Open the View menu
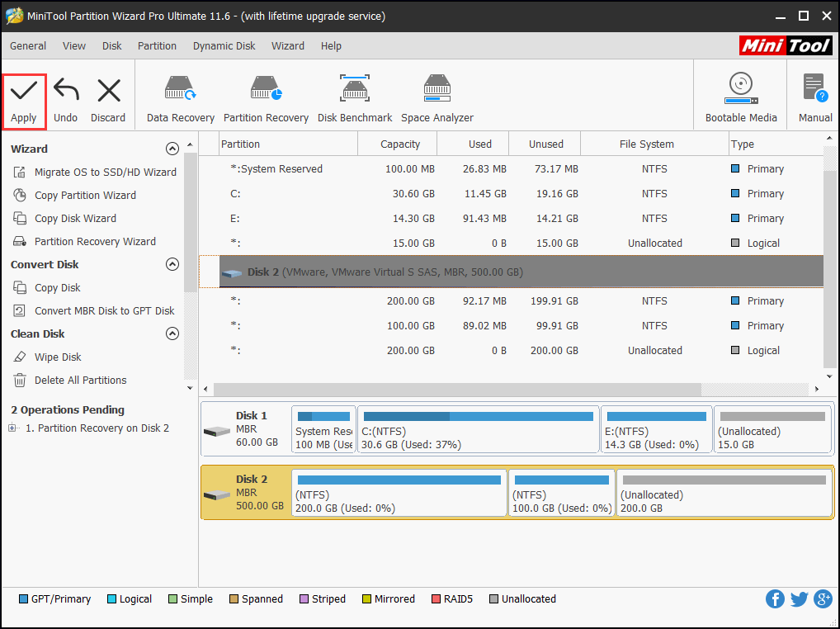Image resolution: width=840 pixels, height=629 pixels. point(74,46)
